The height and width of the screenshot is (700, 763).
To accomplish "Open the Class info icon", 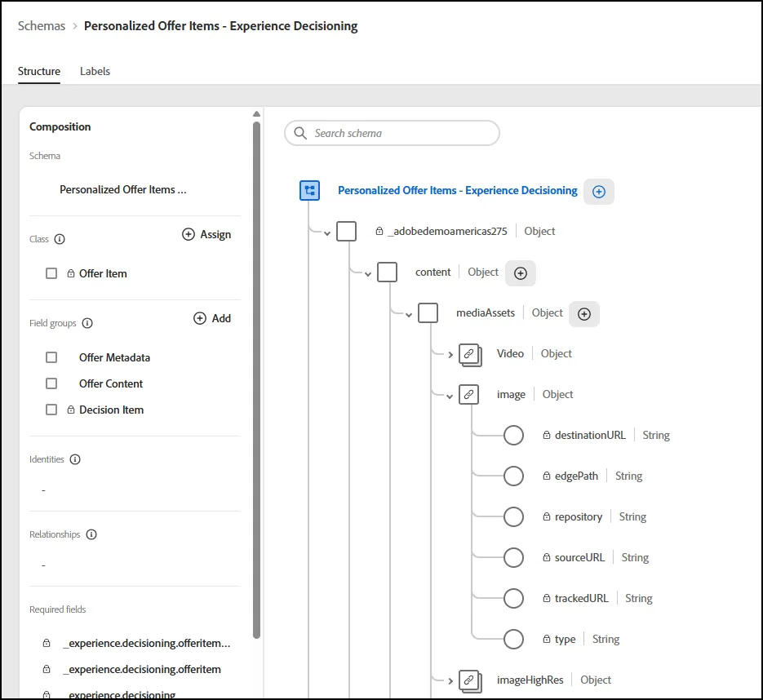I will coord(60,239).
